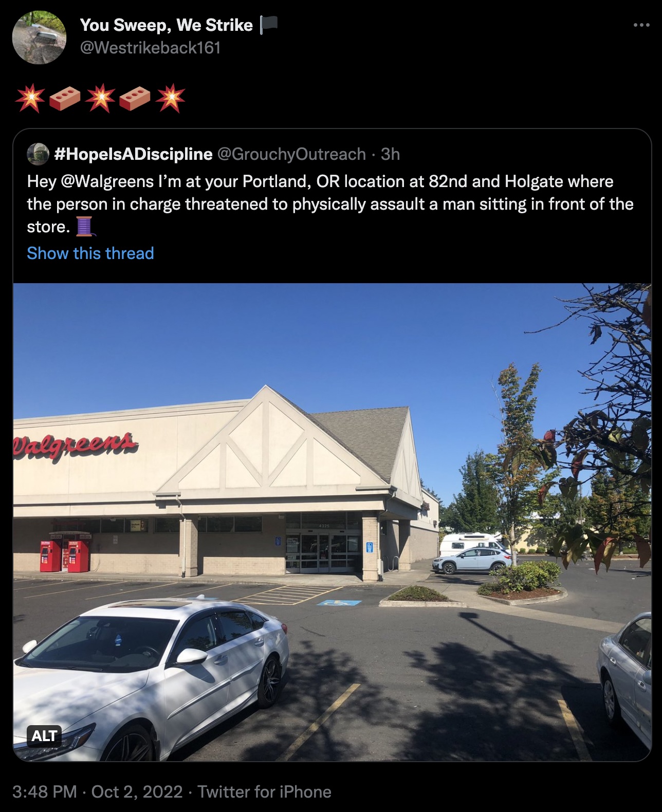Screen dimensions: 662x812
Task: Click the second brick emoji in the tweet
Action: 135,98
